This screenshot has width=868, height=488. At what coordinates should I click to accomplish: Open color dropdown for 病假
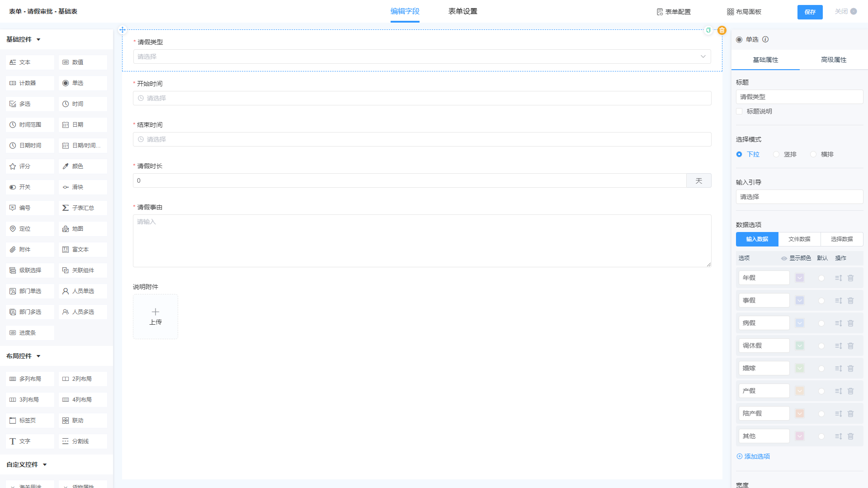[x=800, y=323]
